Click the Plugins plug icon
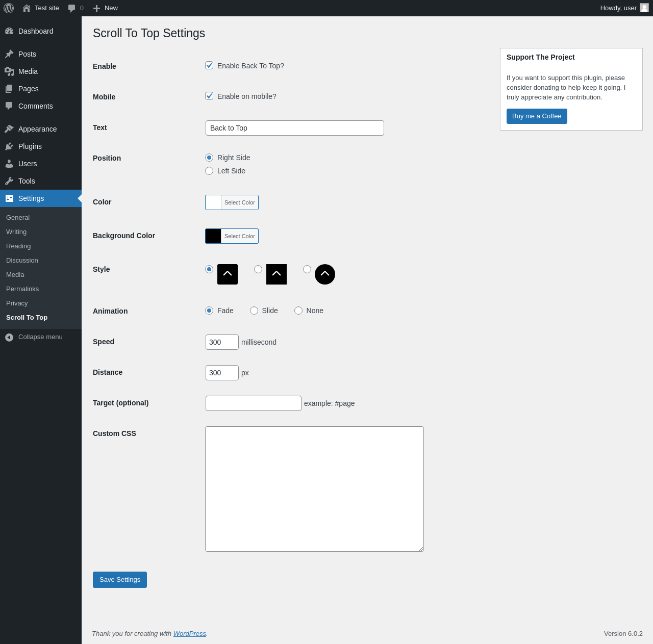 coord(9,146)
